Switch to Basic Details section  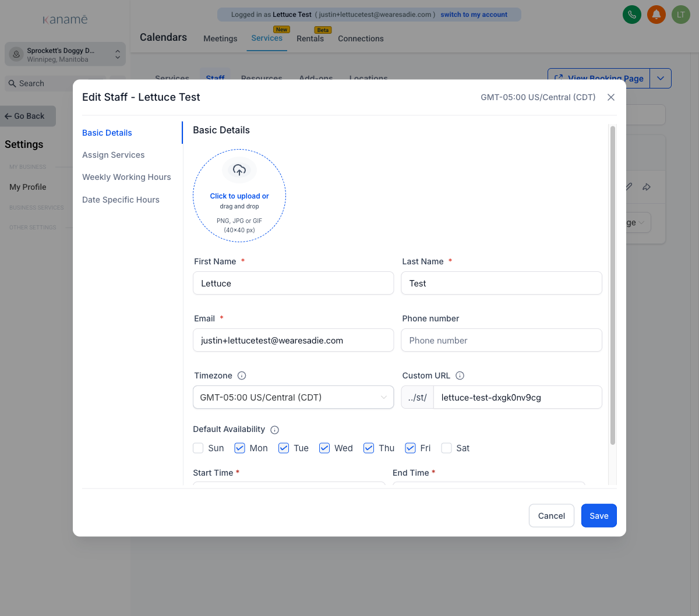[107, 133]
